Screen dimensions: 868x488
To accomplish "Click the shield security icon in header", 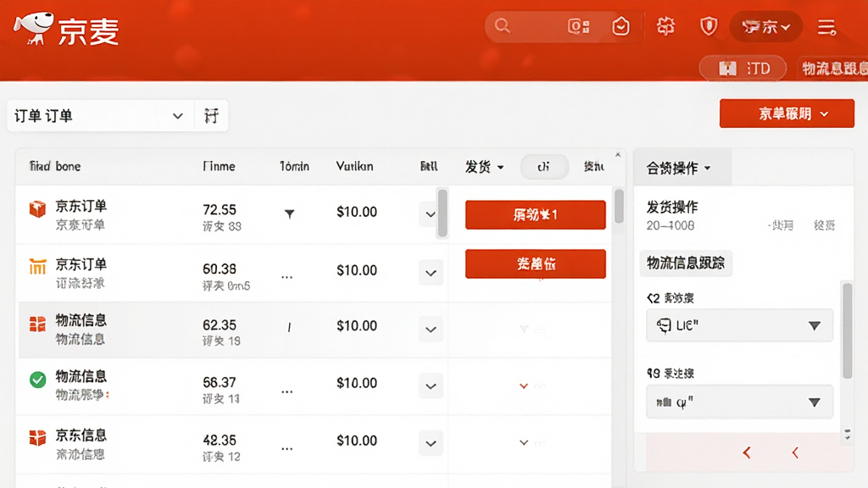I will point(709,26).
